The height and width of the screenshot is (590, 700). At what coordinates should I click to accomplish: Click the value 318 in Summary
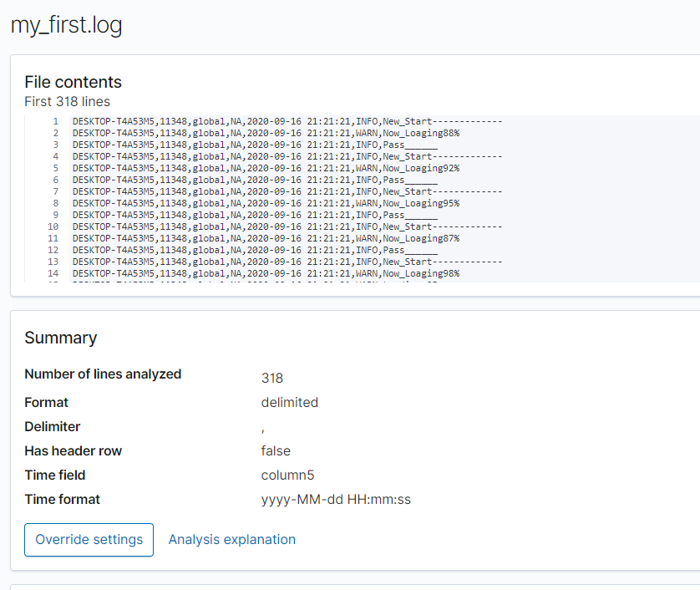271,379
